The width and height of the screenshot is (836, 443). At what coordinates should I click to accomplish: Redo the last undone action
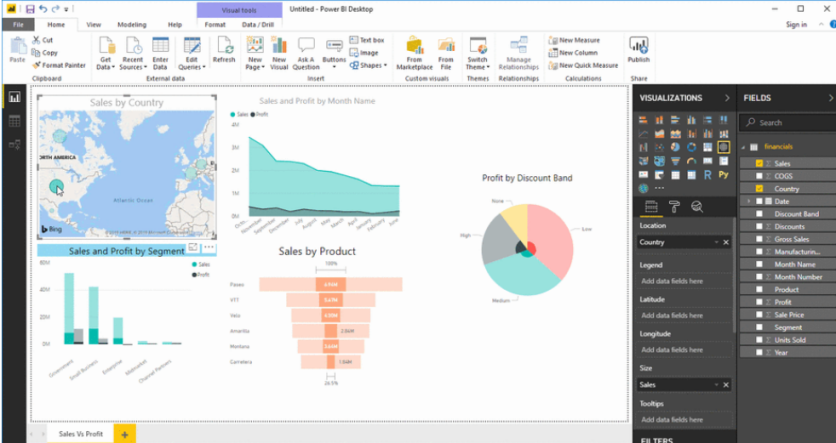[55, 9]
